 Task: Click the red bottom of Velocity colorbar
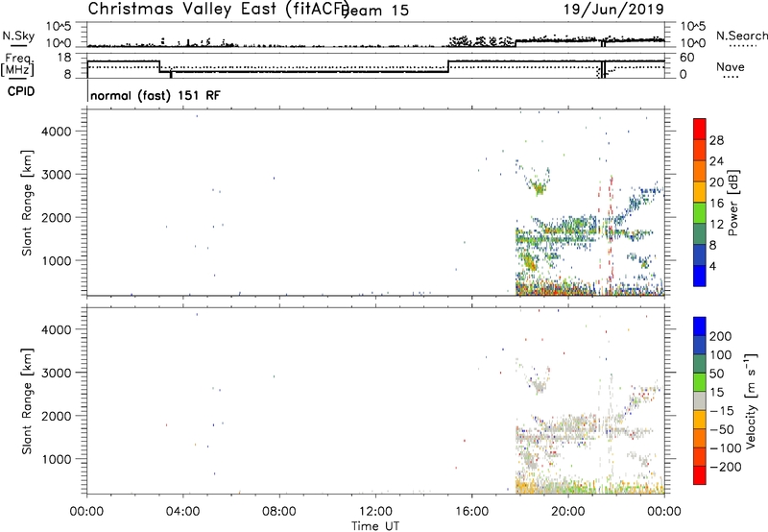click(x=700, y=475)
